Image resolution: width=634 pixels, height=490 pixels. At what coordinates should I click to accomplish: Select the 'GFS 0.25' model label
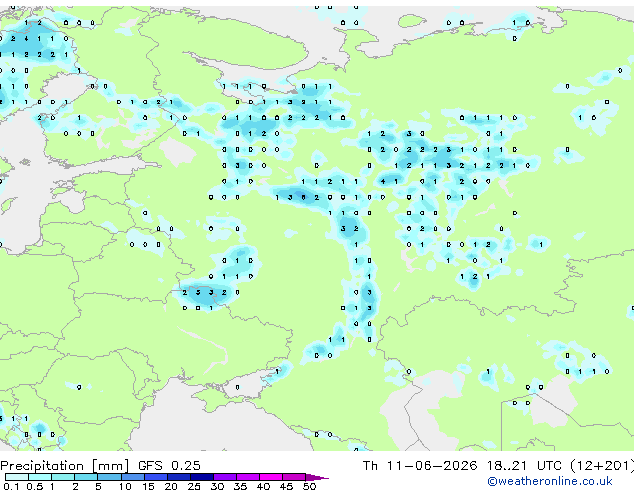(x=169, y=466)
